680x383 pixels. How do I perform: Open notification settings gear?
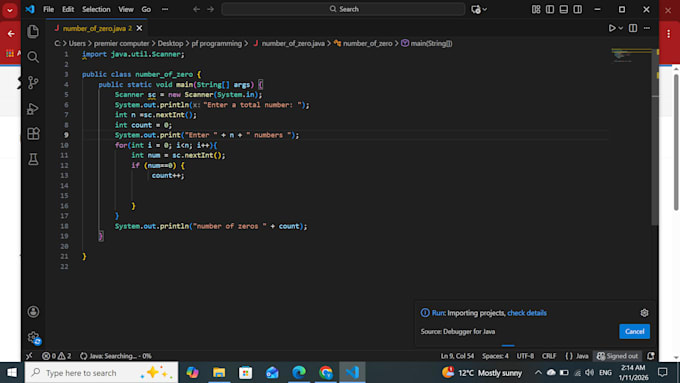tap(644, 313)
